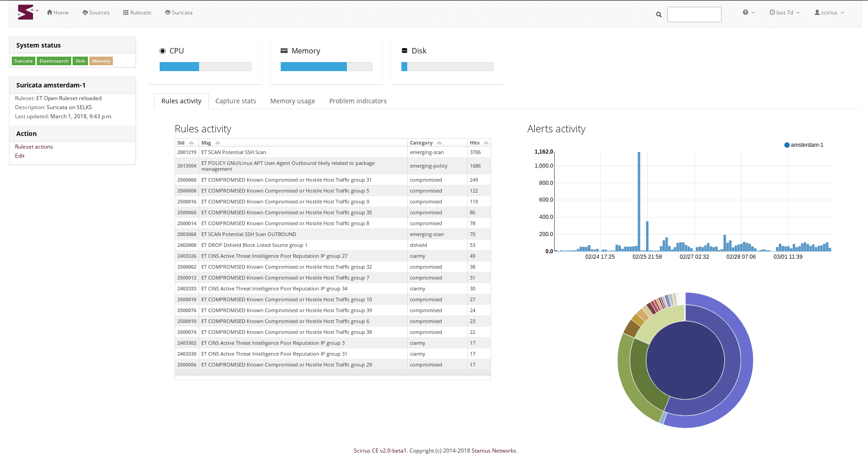
Task: Click the dark blue center of donut chart
Action: (685, 360)
